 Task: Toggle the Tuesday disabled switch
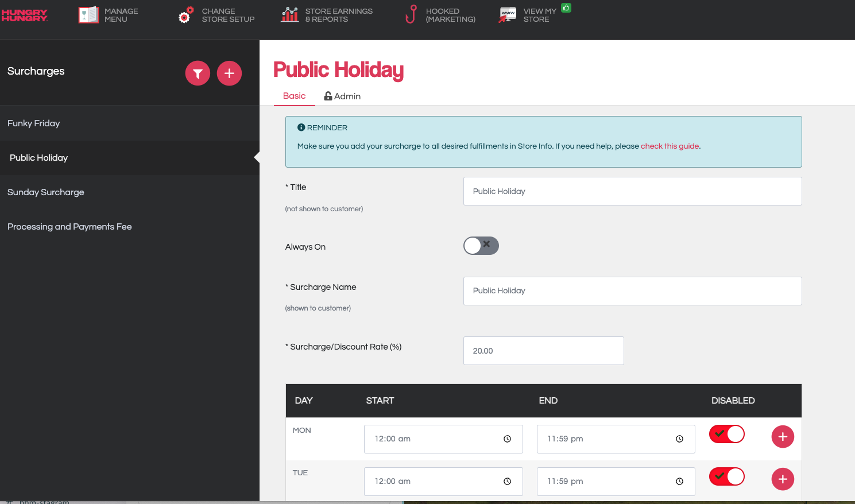click(x=726, y=476)
